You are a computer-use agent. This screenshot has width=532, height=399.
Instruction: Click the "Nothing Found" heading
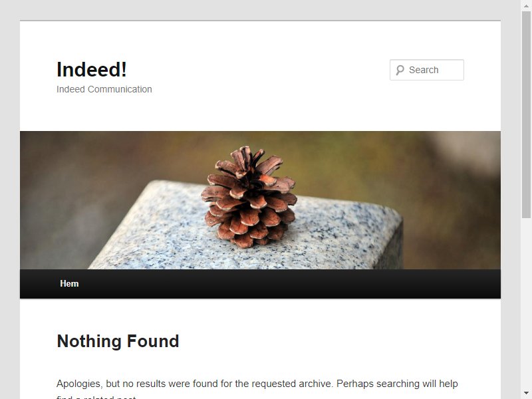click(118, 341)
